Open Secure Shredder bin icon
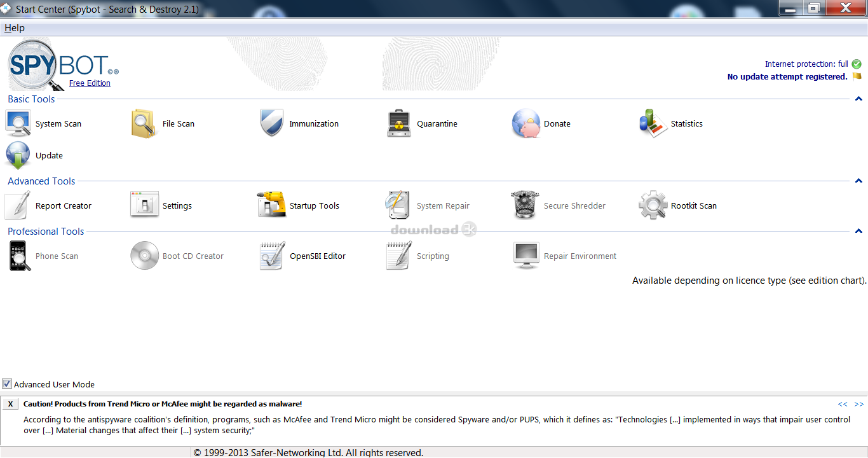868x458 pixels. (526, 205)
